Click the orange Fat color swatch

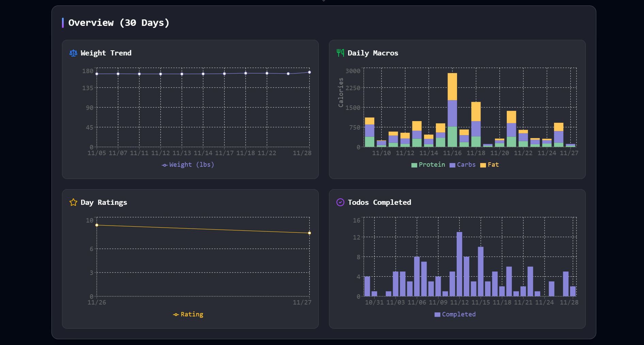click(x=483, y=165)
